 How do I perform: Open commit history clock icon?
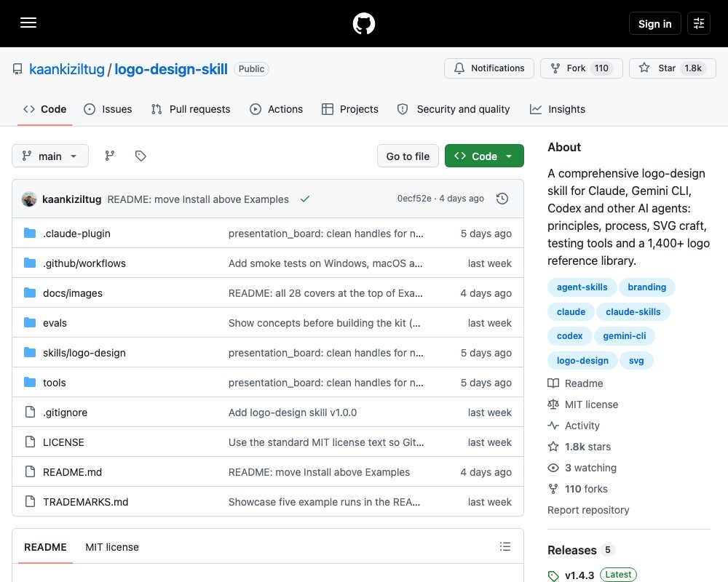(x=502, y=199)
